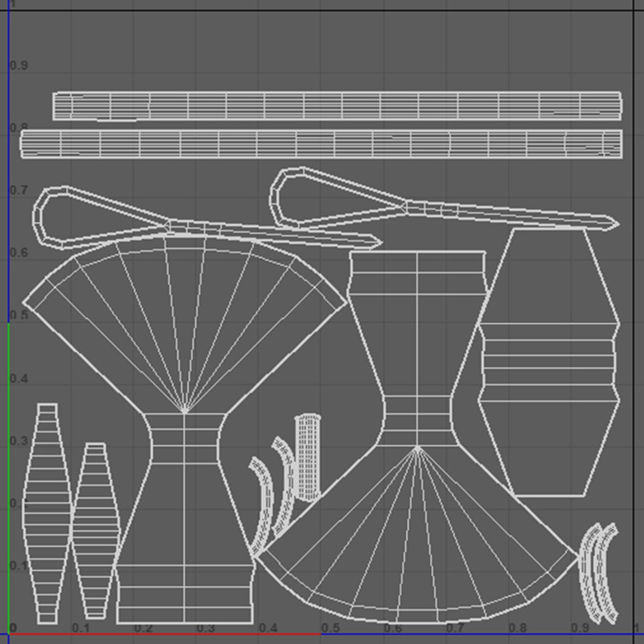Click the 0.4 label on vertical axis
The width and height of the screenshot is (644, 644).
(x=18, y=378)
